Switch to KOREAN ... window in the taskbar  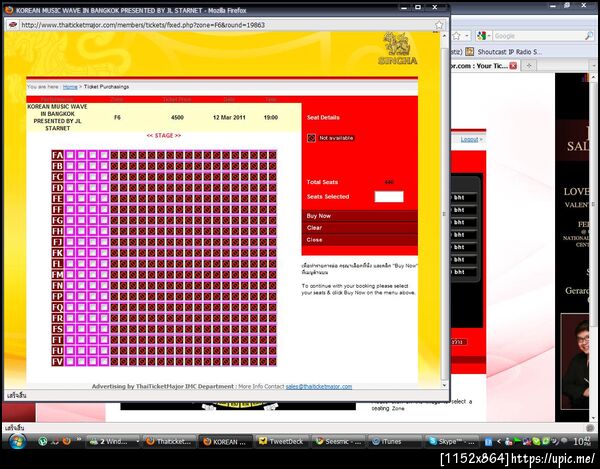pos(225,441)
